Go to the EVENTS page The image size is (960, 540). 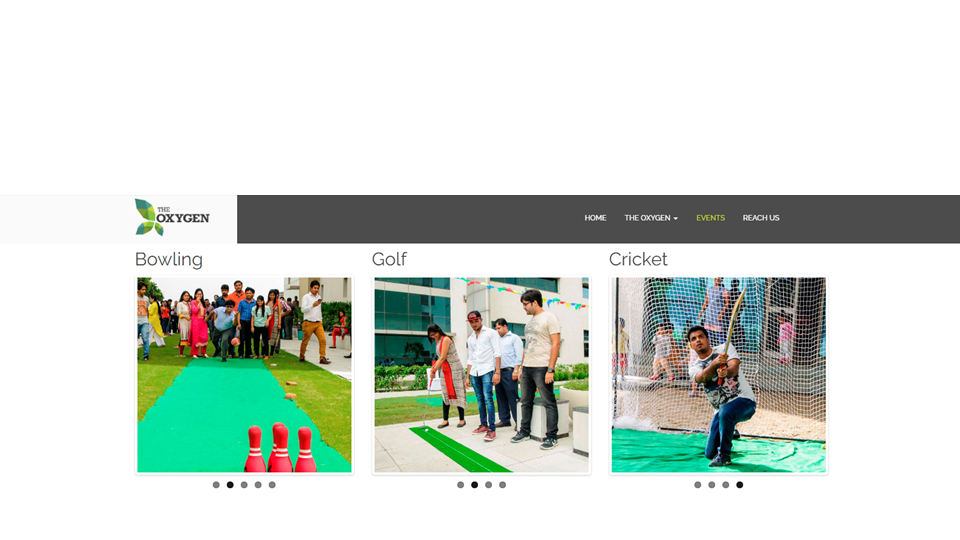tap(710, 218)
